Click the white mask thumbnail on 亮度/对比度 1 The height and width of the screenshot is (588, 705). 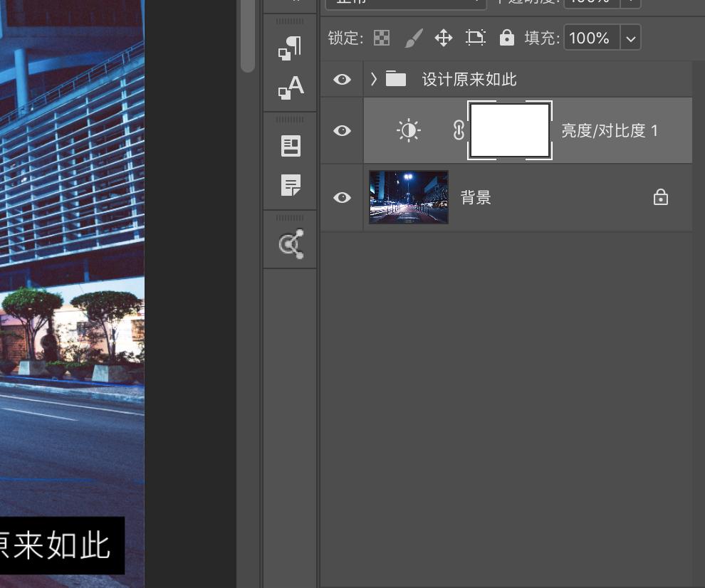coord(510,130)
